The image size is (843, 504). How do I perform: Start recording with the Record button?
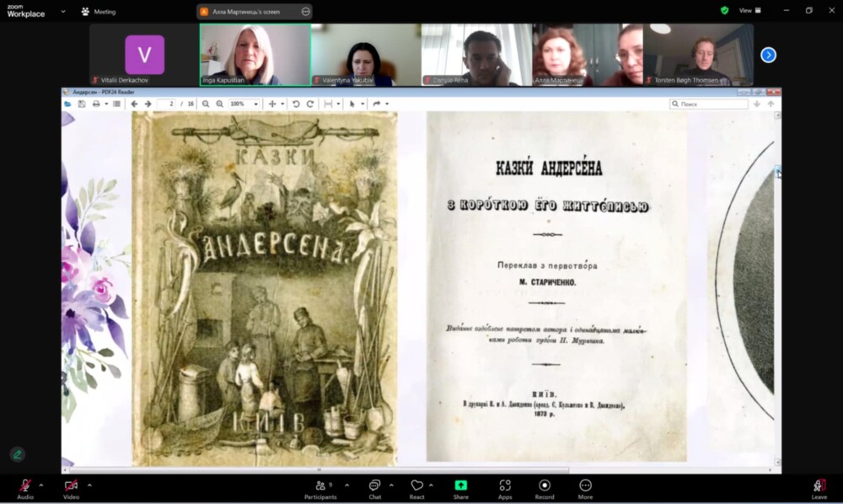click(545, 486)
